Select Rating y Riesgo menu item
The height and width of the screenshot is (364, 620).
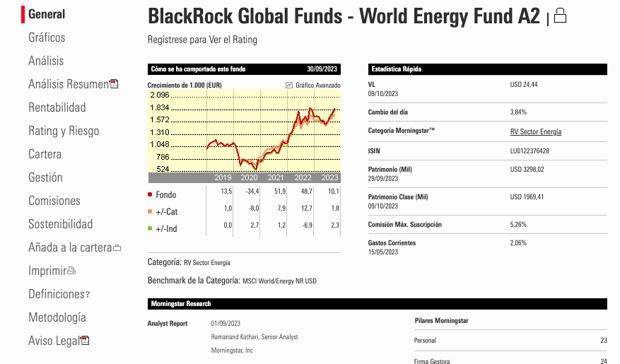[64, 131]
